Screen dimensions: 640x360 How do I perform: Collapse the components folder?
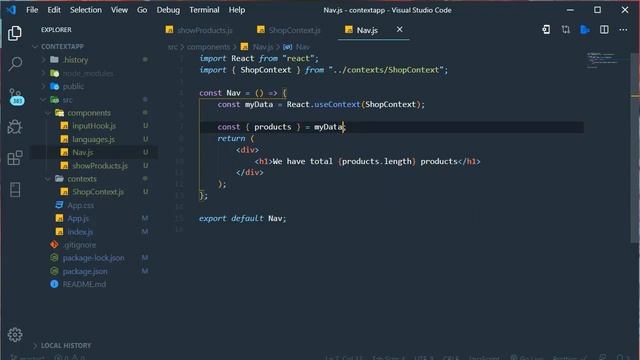tap(89, 113)
